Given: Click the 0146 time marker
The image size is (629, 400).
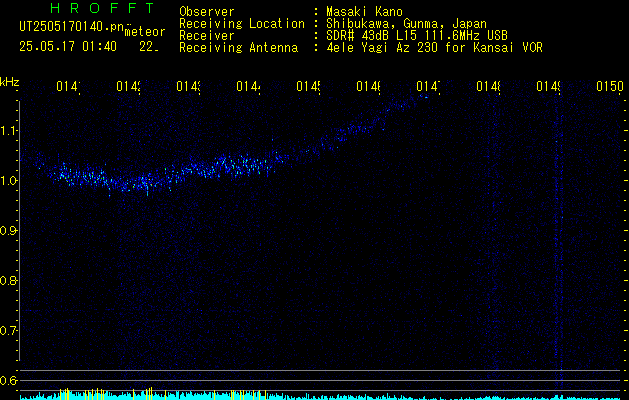Looking at the screenshot, I should (x=369, y=87).
